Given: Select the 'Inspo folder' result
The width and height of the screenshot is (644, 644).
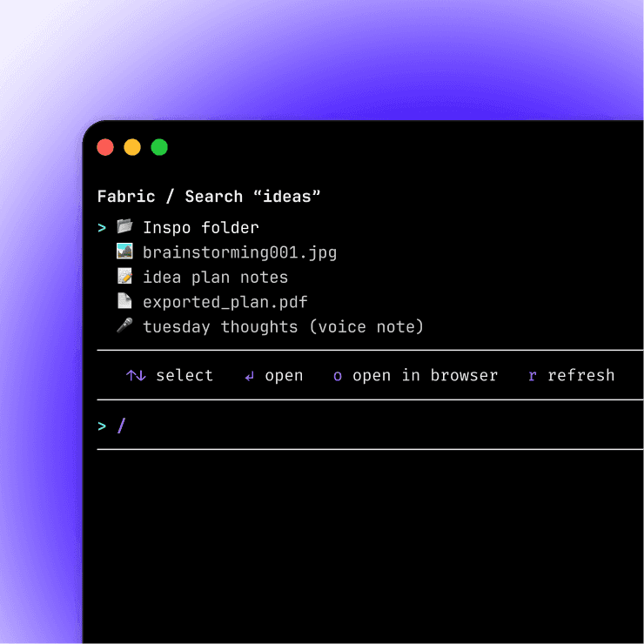Looking at the screenshot, I should 201,227.
